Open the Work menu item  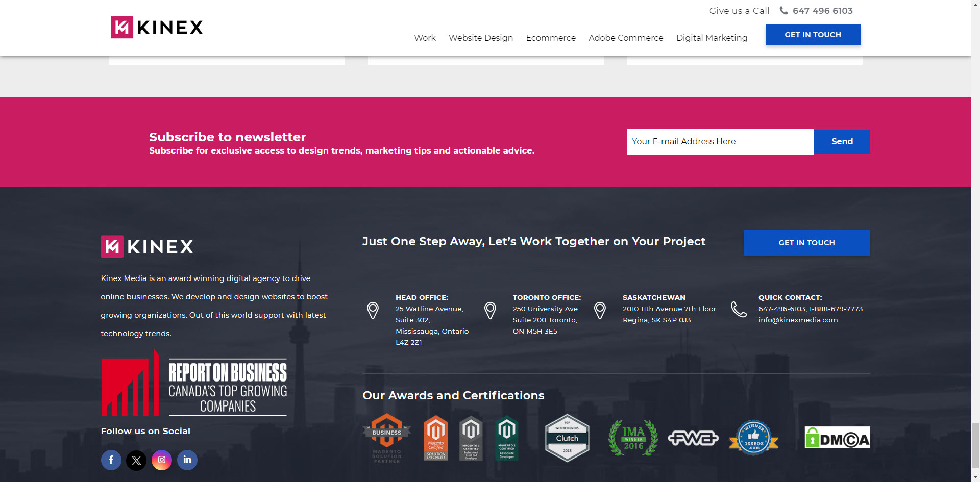(425, 38)
